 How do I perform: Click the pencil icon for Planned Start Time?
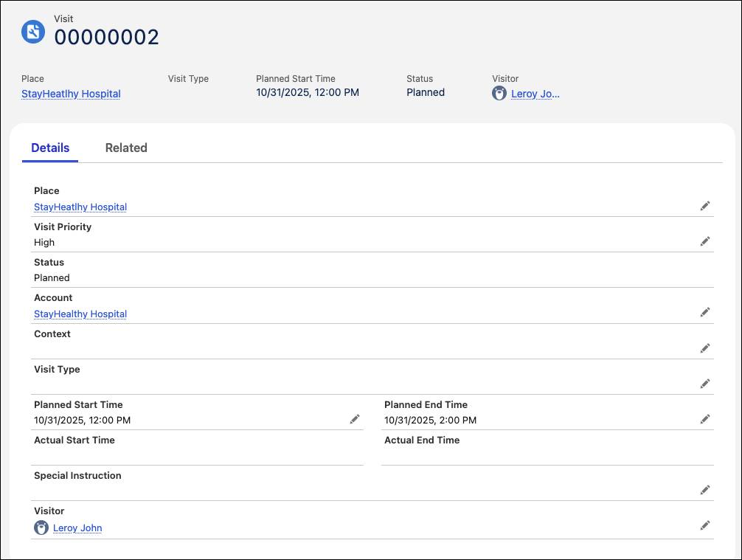tap(355, 418)
